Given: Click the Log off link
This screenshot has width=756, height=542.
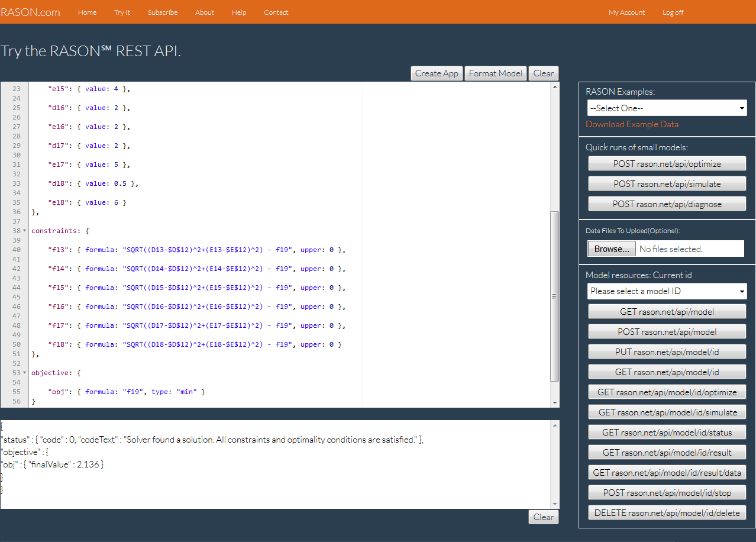Looking at the screenshot, I should (673, 12).
